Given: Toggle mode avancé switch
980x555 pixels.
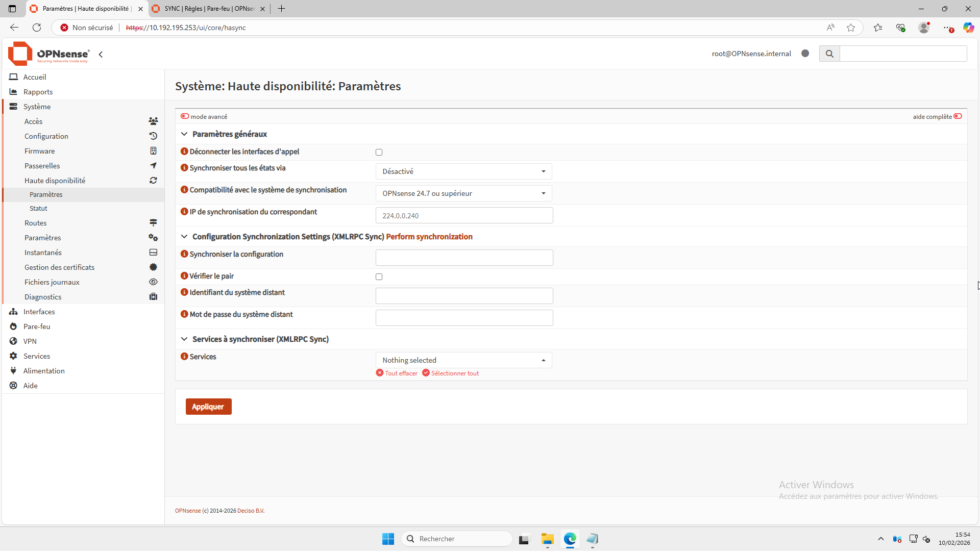Looking at the screenshot, I should coord(185,116).
